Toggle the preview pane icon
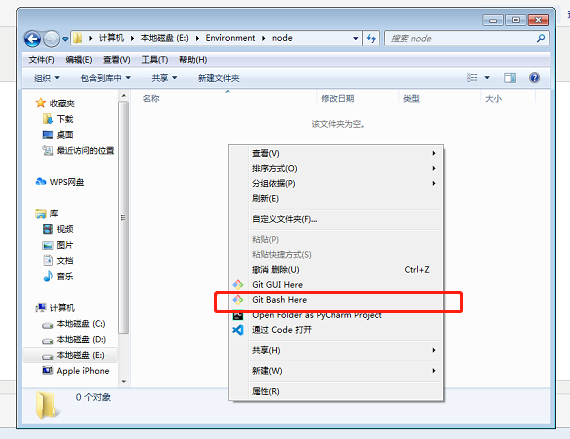Image resolution: width=570 pixels, height=439 pixels. [510, 77]
